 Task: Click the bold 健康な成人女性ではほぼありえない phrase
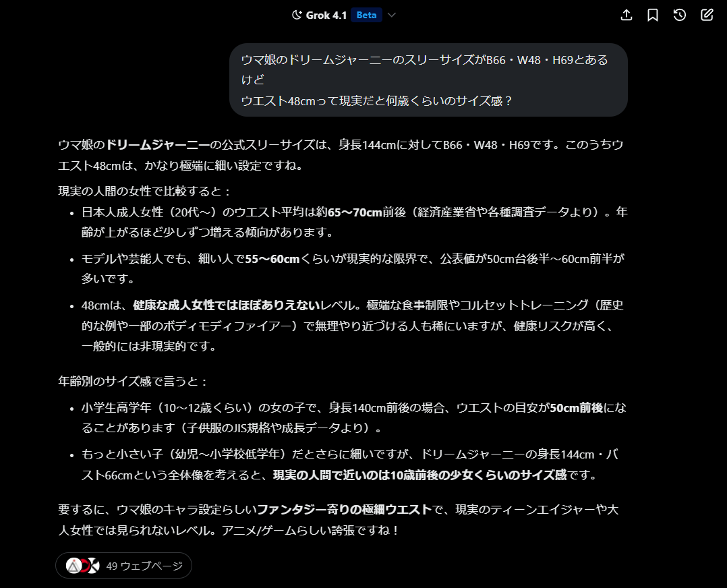pyautogui.click(x=227, y=305)
